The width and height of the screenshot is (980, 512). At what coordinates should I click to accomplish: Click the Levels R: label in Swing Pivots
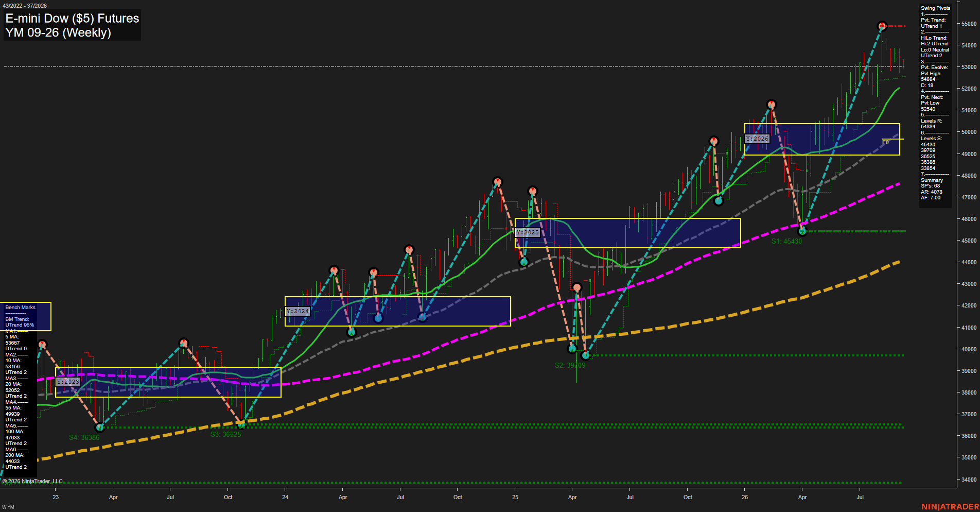[x=931, y=121]
